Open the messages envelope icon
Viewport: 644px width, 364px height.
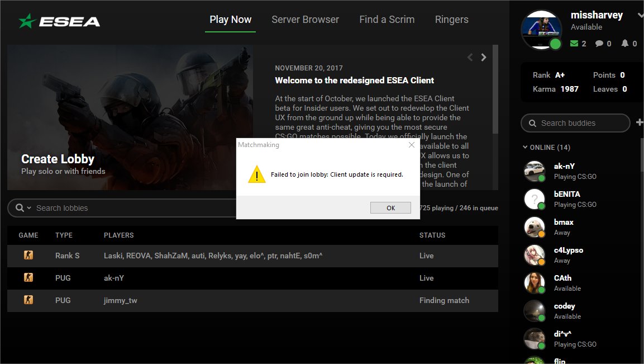click(x=574, y=44)
